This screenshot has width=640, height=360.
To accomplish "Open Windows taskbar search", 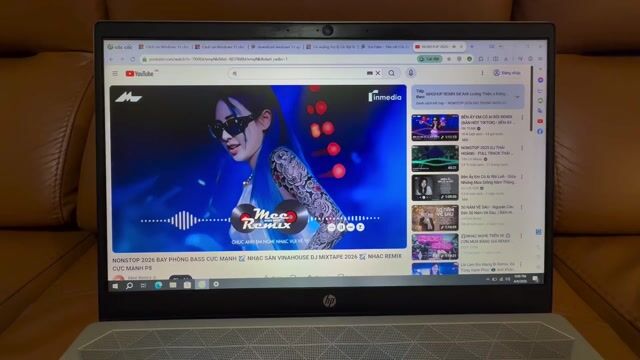I will 129,286.
